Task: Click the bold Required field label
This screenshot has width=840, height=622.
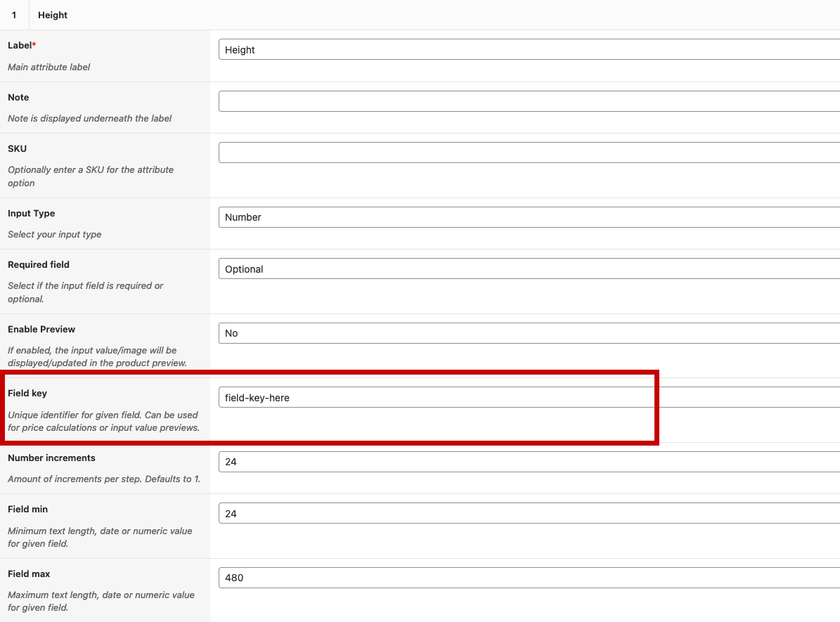Action: tap(39, 264)
